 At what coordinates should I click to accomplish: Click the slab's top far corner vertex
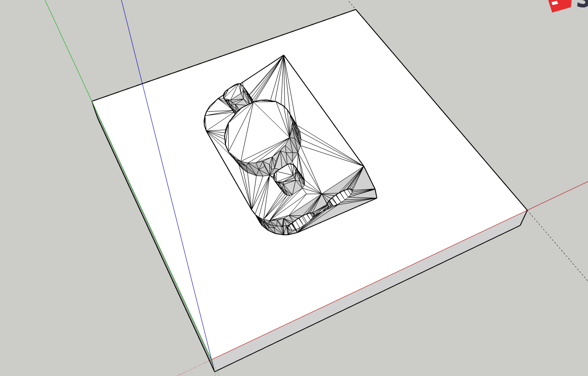tap(356, 10)
